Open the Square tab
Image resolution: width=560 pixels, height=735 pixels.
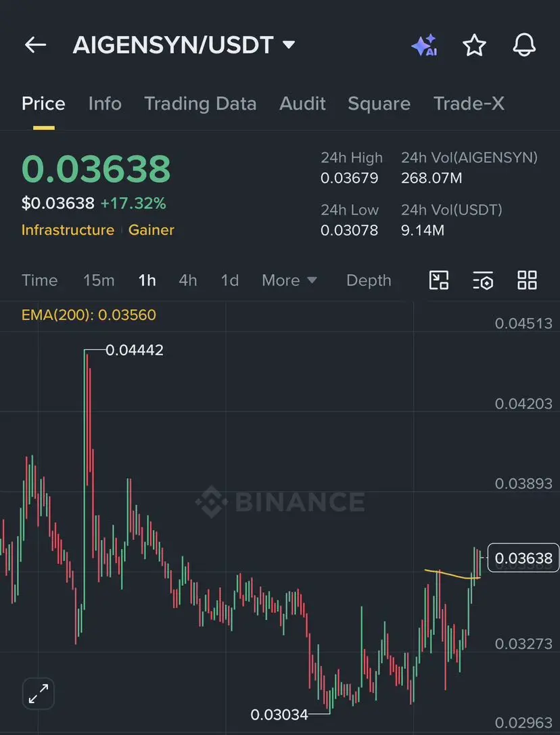pos(379,104)
